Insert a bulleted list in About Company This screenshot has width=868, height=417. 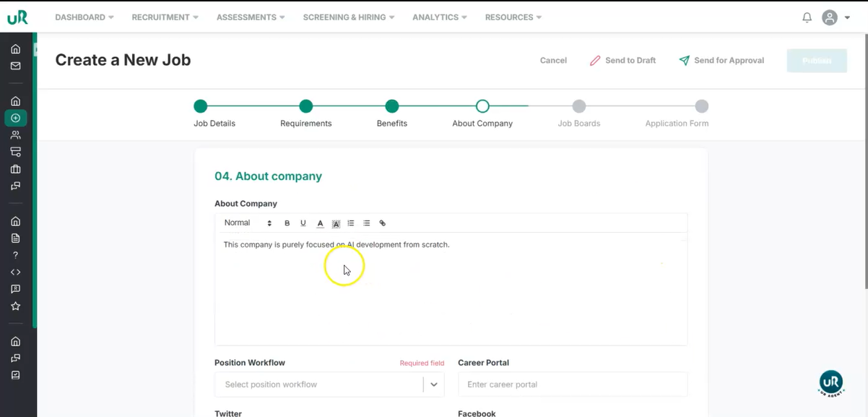click(x=367, y=223)
